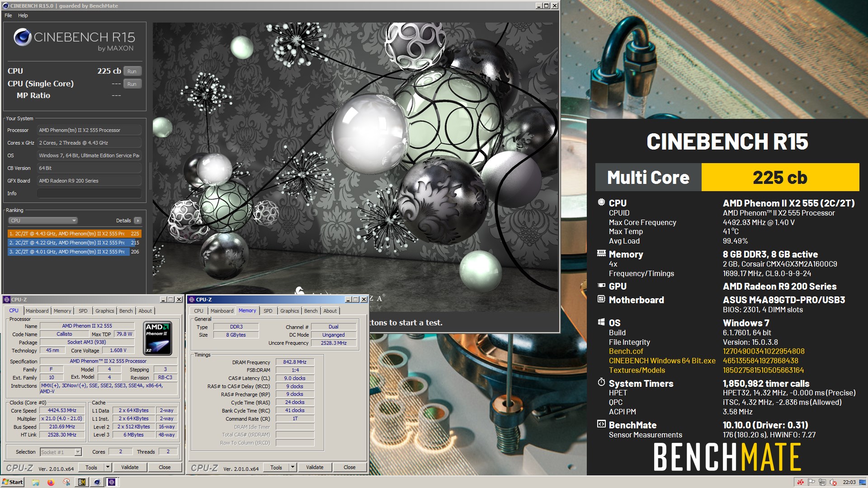The image size is (868, 488).
Task: Switch to Memory tab in left CPU-Z window
Action: point(62,311)
